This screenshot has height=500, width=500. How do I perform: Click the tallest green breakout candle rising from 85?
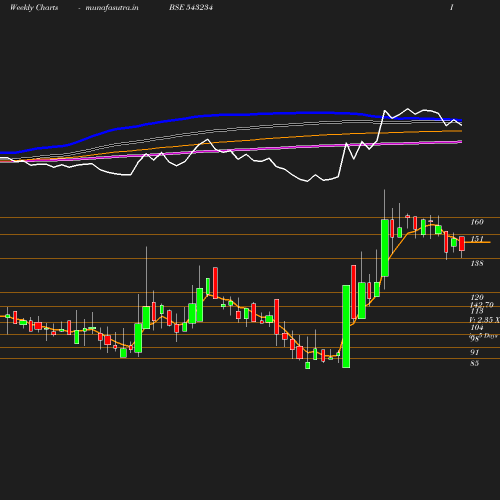(x=346, y=327)
